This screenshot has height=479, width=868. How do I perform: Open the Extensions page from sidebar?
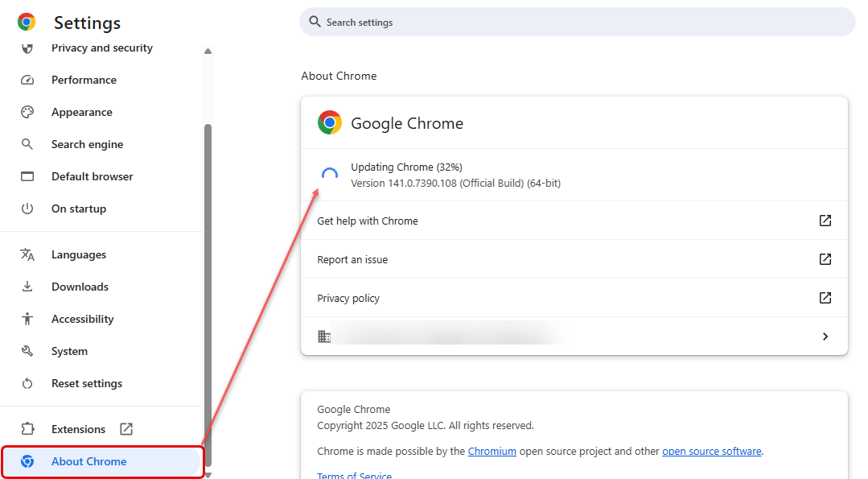coord(79,429)
